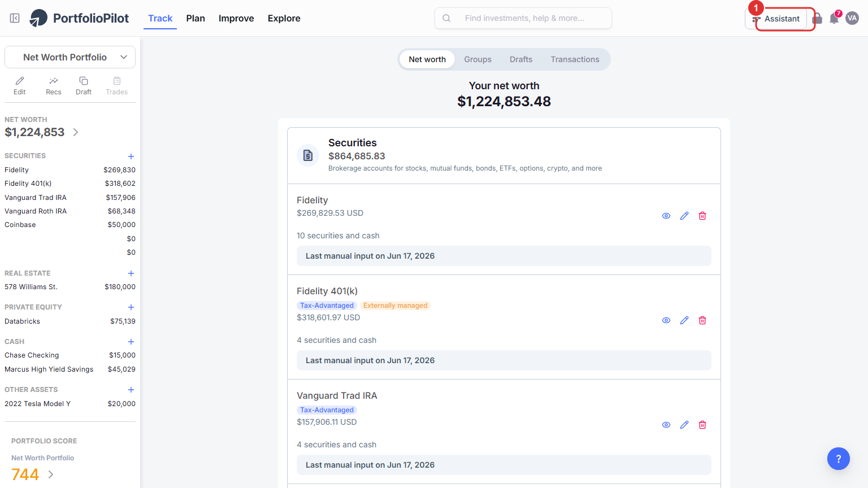Click sidebar Vanguard Trad IRA row
The width and height of the screenshot is (868, 488).
[70, 198]
